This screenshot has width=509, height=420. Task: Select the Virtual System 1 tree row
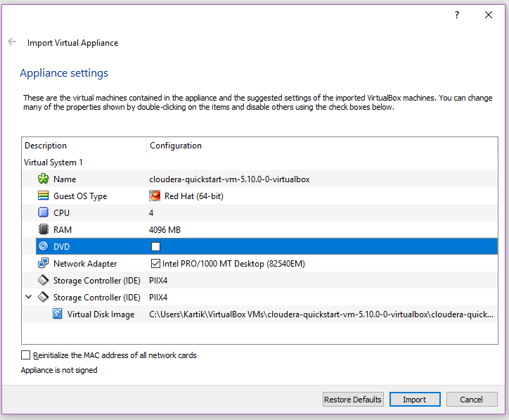[53, 163]
